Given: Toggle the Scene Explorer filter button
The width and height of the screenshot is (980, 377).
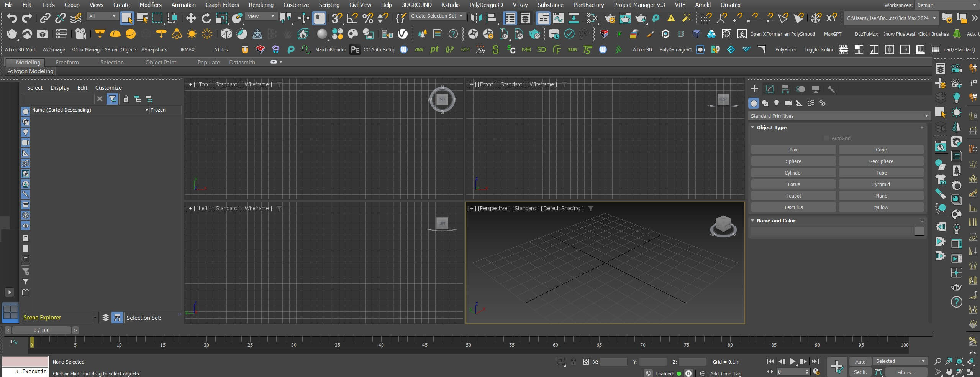Looking at the screenshot, I should (112, 99).
